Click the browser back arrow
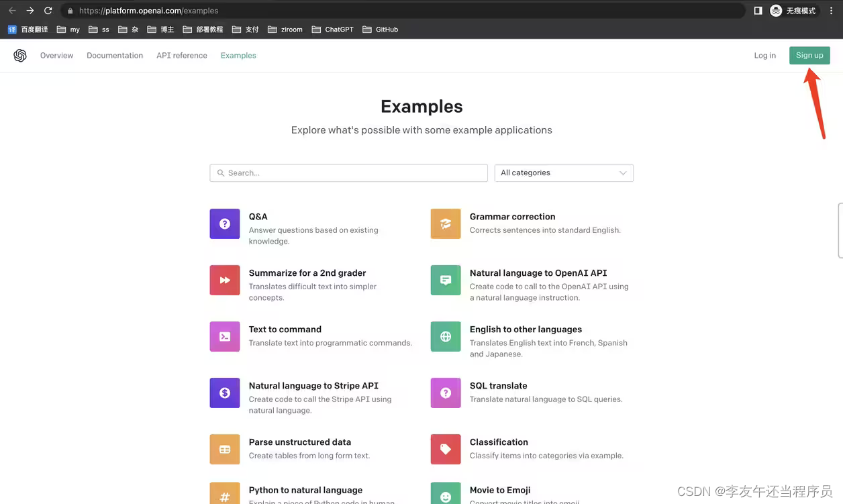The image size is (843, 504). 12,11
